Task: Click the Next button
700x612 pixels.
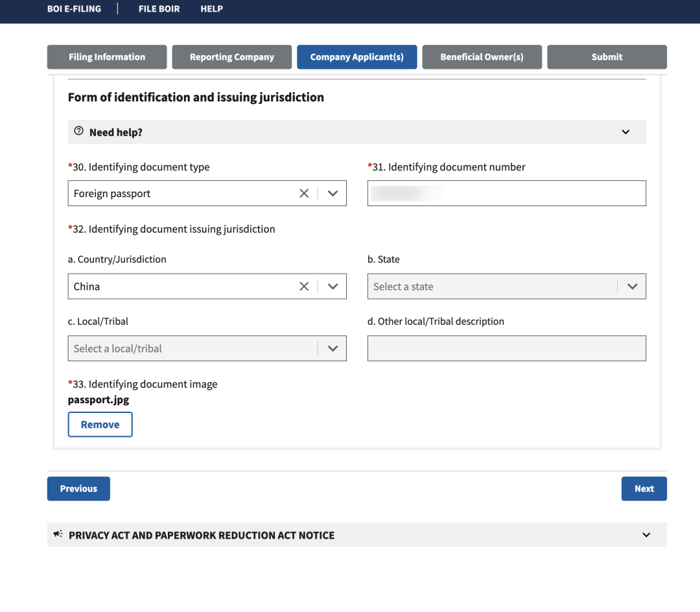Action: coord(644,489)
